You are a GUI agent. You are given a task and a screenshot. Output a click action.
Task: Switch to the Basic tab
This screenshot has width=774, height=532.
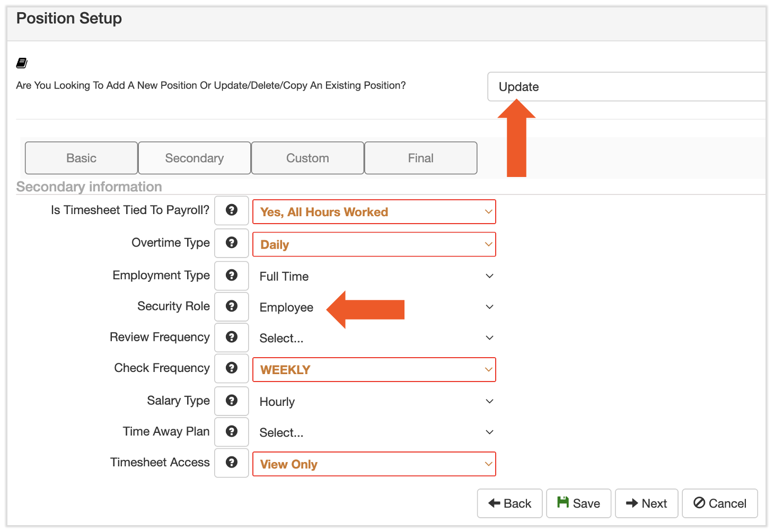pyautogui.click(x=81, y=158)
